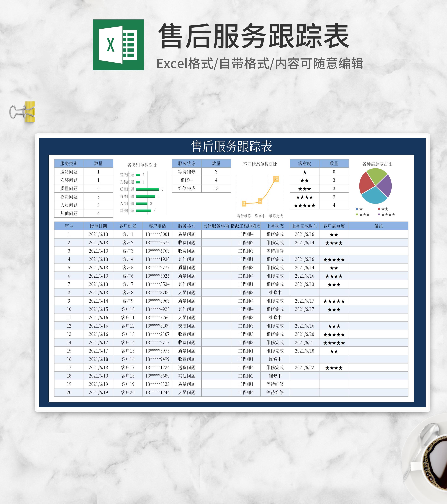
Task: Select the 服务类别 summary table header
Action: coord(69,163)
